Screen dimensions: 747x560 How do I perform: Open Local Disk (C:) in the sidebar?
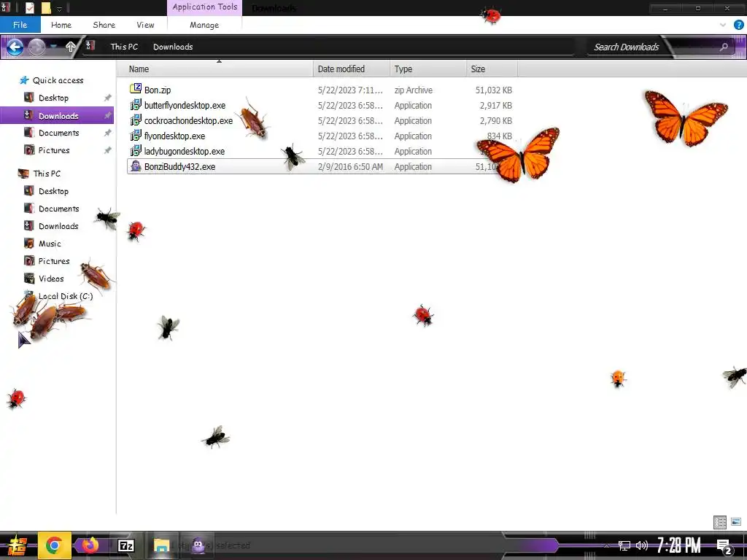click(65, 296)
